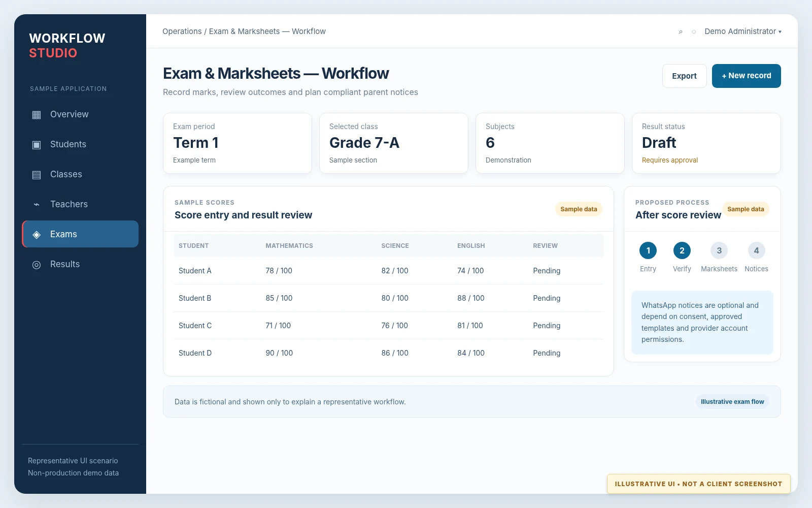Open the Demo Administrator user dropdown
Viewport: 812px width, 508px height.
(x=743, y=31)
